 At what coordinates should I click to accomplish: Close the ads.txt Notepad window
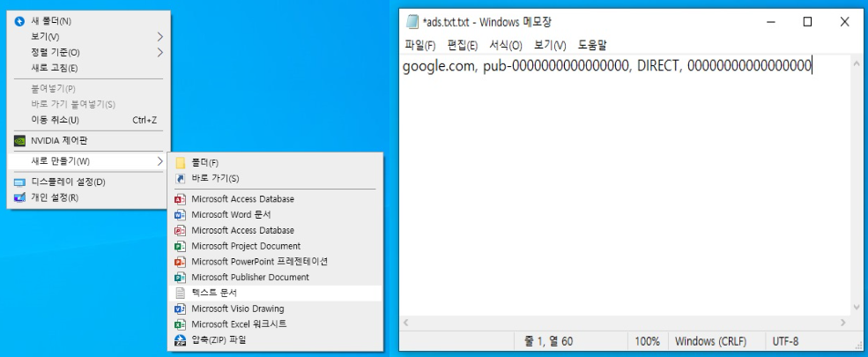point(844,22)
